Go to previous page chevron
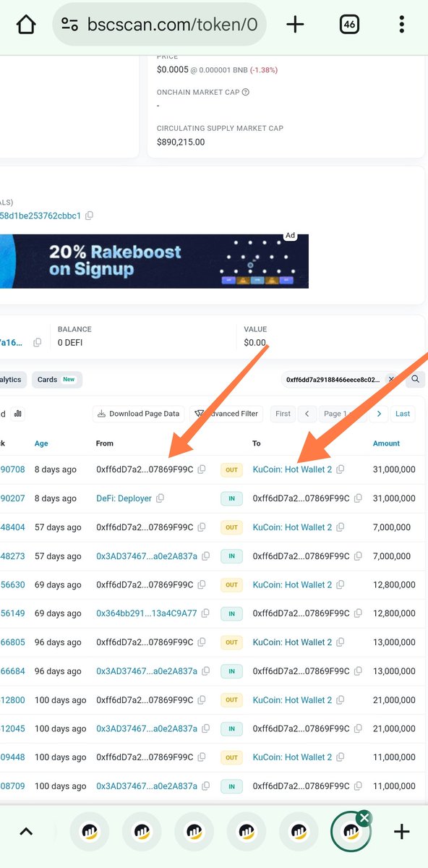This screenshot has width=428, height=868. point(307,414)
